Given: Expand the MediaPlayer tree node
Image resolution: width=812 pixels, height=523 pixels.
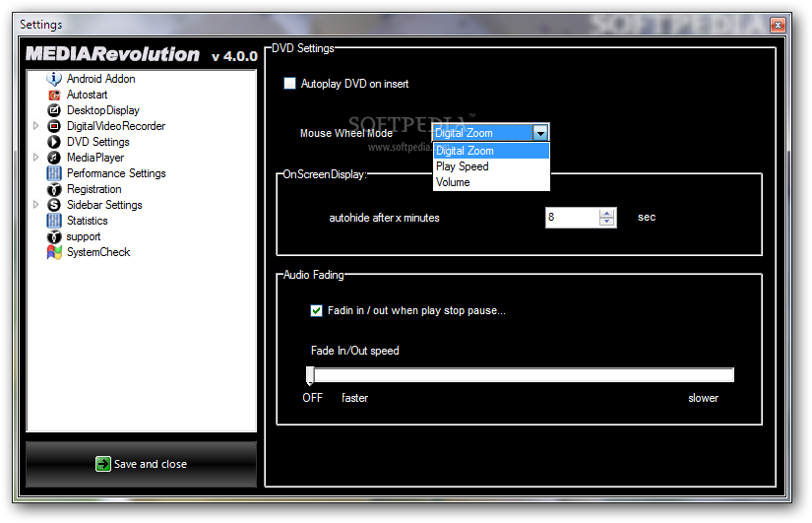Looking at the screenshot, I should point(35,157).
